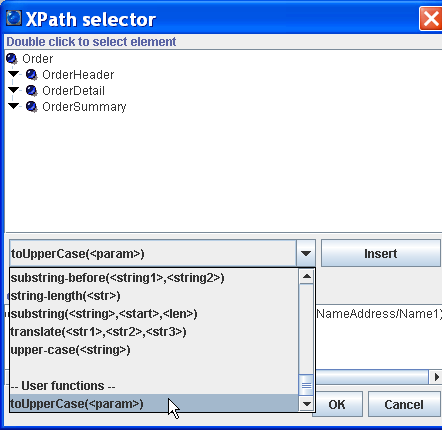Viewport: 442px width, 430px height.
Task: Click the OrderHeader blue sphere icon
Action: [x=32, y=75]
